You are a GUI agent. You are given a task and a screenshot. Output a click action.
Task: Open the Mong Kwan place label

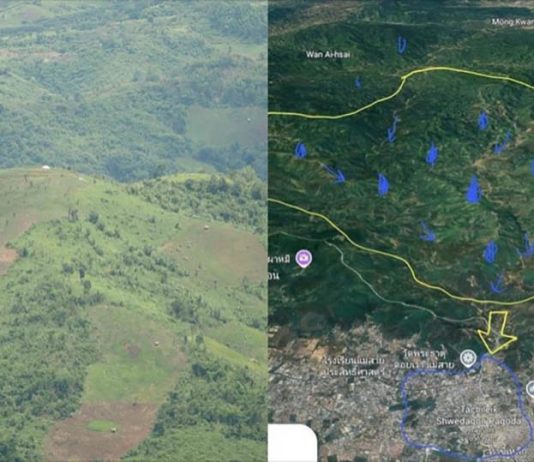tap(513, 22)
